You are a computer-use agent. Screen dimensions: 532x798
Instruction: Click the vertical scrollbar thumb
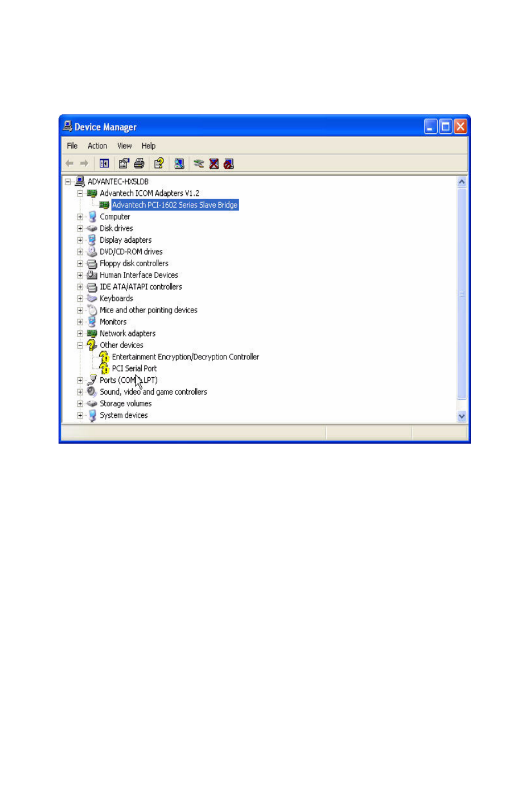(462, 294)
